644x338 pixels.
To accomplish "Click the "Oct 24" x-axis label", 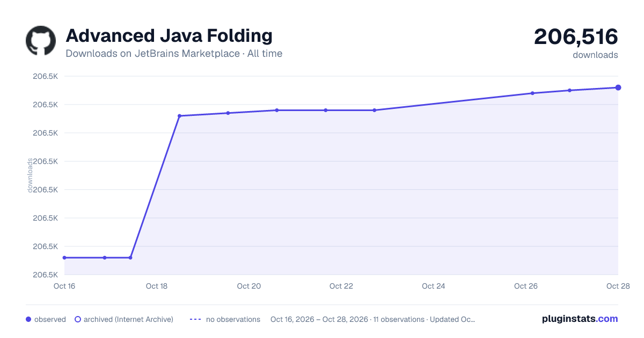I will [x=434, y=286].
